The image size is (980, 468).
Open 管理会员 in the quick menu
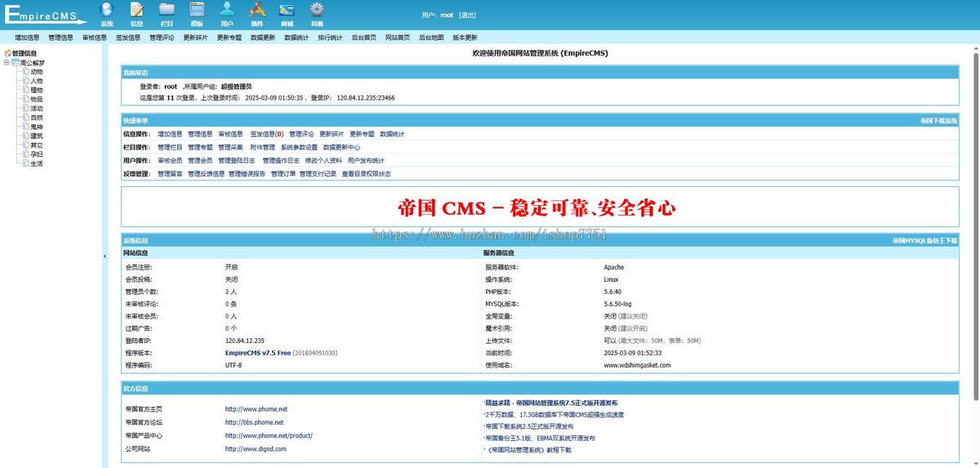[200, 161]
